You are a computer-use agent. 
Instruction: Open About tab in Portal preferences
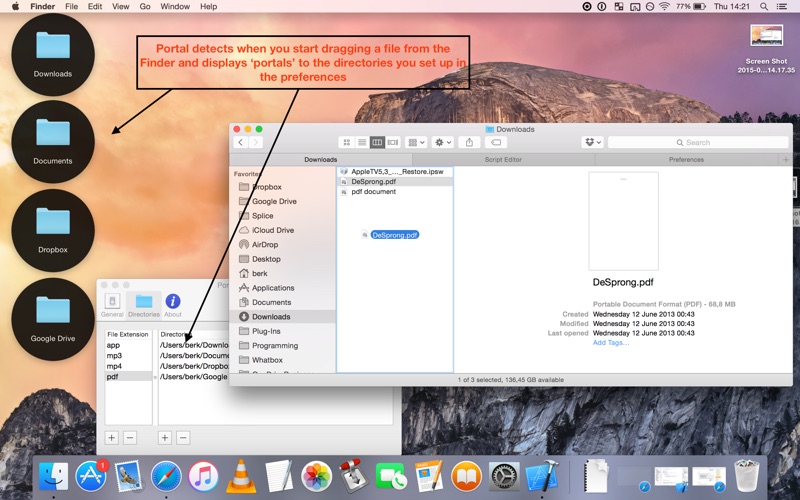tap(173, 305)
